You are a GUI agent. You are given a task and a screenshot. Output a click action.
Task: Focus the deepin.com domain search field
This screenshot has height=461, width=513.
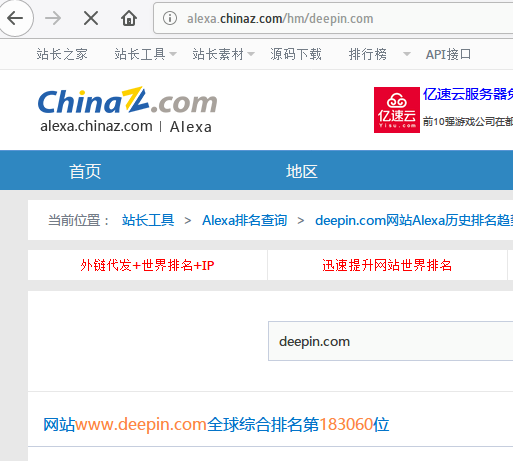click(391, 341)
